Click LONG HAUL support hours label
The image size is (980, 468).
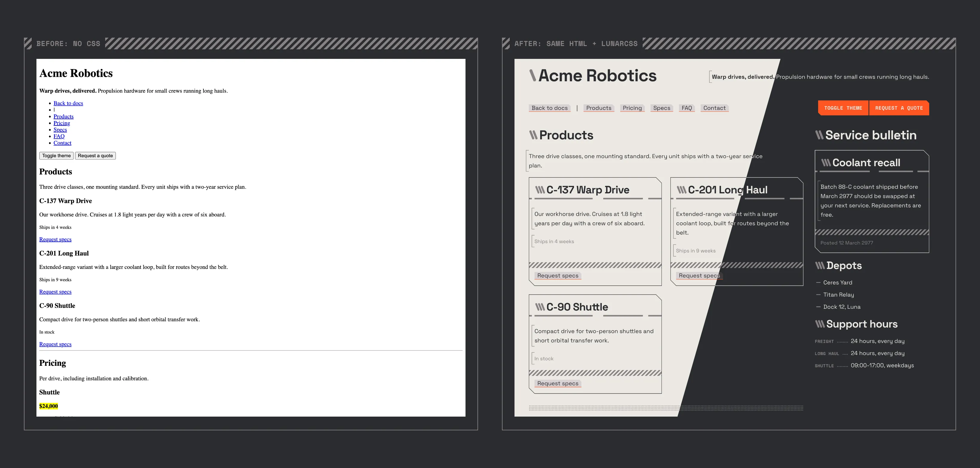point(827,354)
